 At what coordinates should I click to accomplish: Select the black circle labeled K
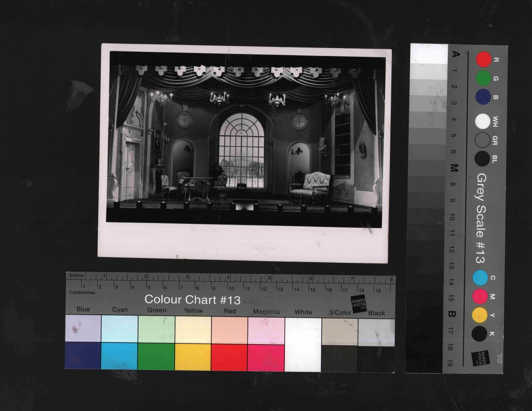479,333
